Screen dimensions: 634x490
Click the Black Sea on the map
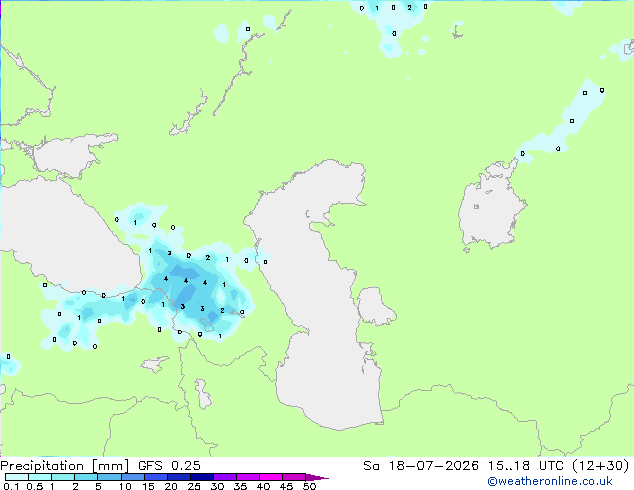69,239
